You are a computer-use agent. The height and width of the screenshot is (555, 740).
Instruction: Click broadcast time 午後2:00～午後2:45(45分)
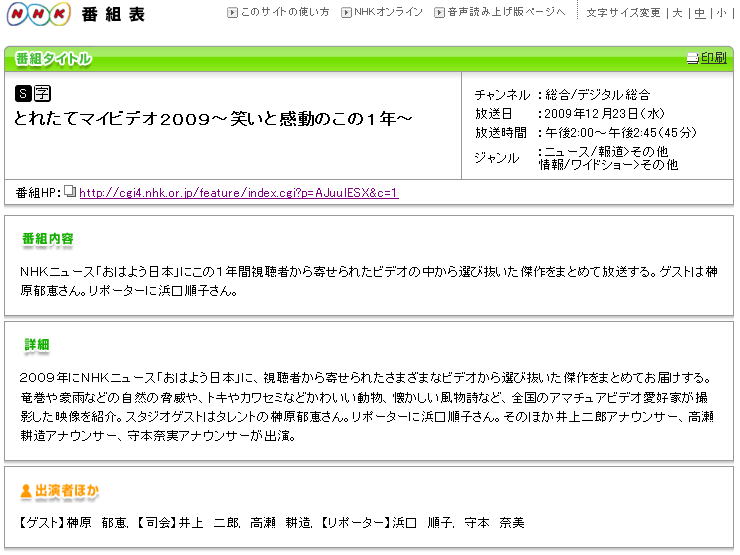click(621, 133)
